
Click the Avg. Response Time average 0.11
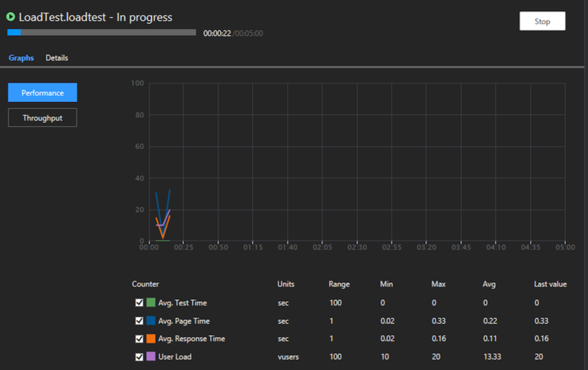(490, 339)
